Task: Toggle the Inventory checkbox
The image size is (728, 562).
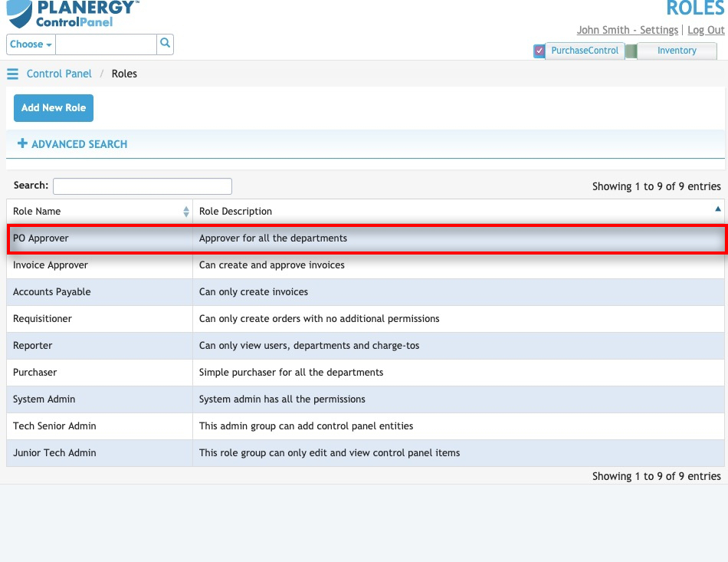Action: pos(631,51)
